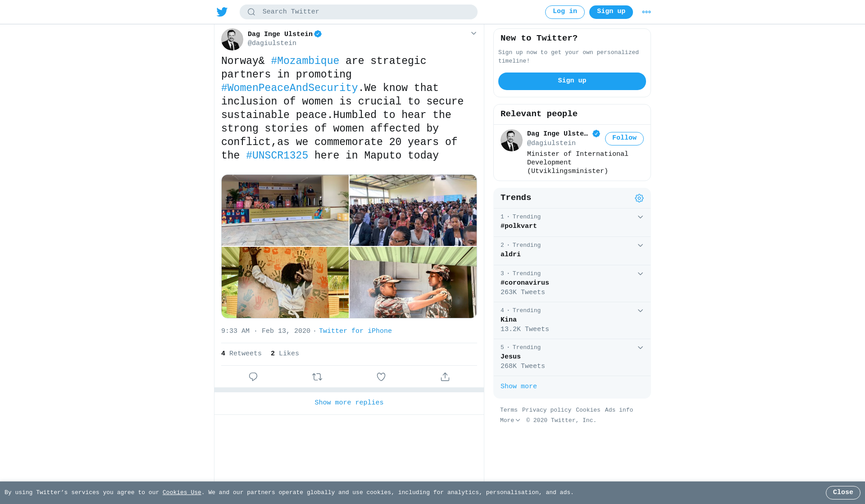Expand options for #polkvart trend
The image size is (865, 504).
click(640, 217)
